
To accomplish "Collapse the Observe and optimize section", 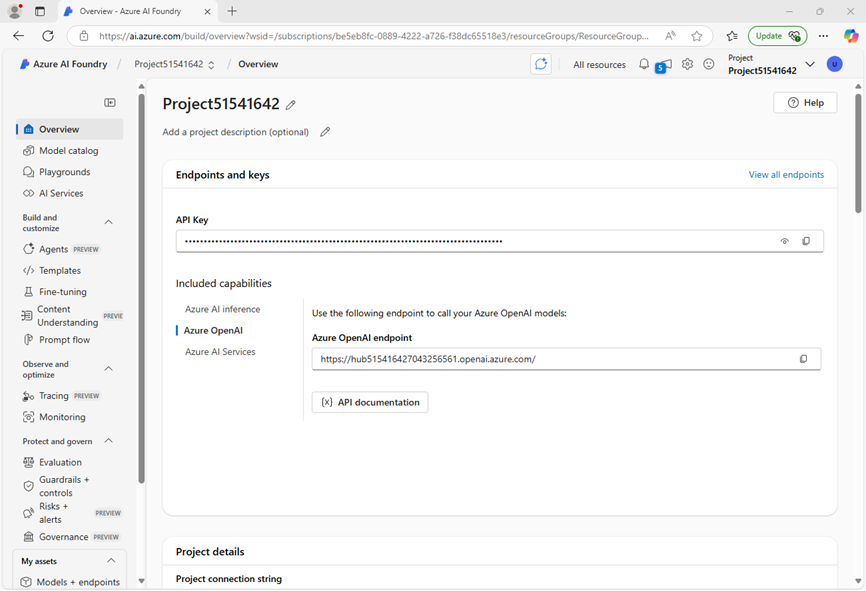I will pos(109,368).
